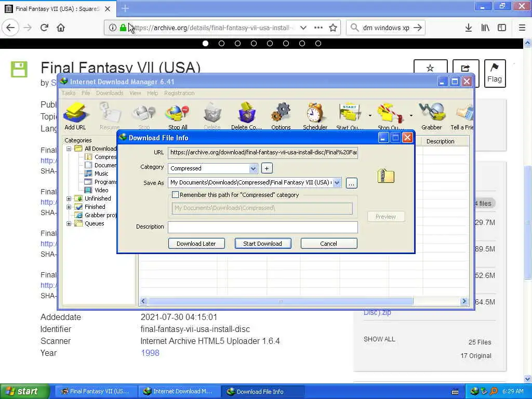Expand the Unfinished tree node
Screen dimensions: 532x399
coord(69,198)
